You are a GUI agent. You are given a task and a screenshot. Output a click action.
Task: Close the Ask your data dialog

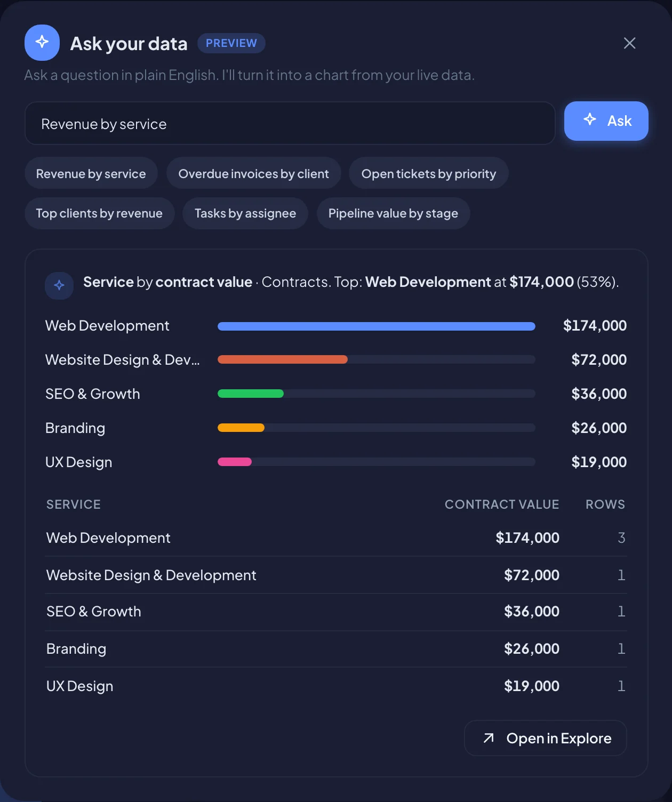[x=629, y=43]
